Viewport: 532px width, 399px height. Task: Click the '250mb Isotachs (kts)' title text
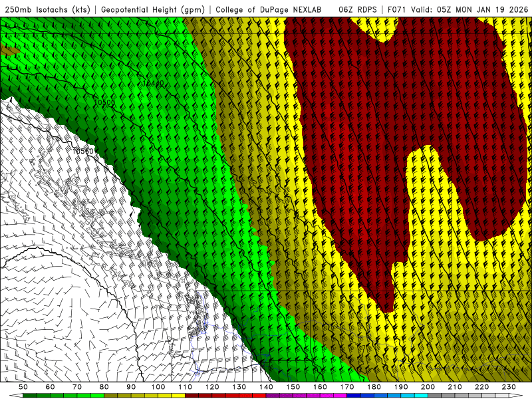(47, 9)
